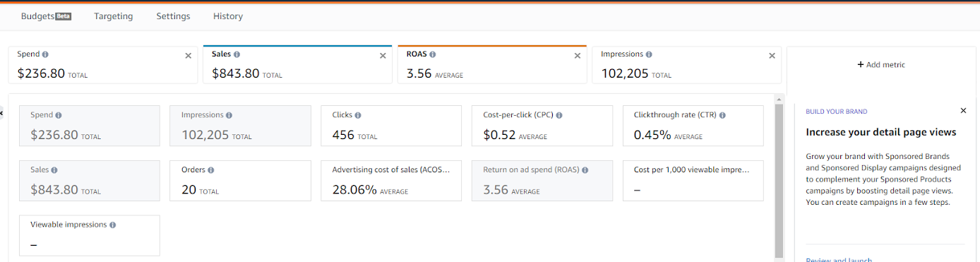This screenshot has height=262, width=980.
Task: Click the grayed Return on ad spend tile
Action: [542, 181]
